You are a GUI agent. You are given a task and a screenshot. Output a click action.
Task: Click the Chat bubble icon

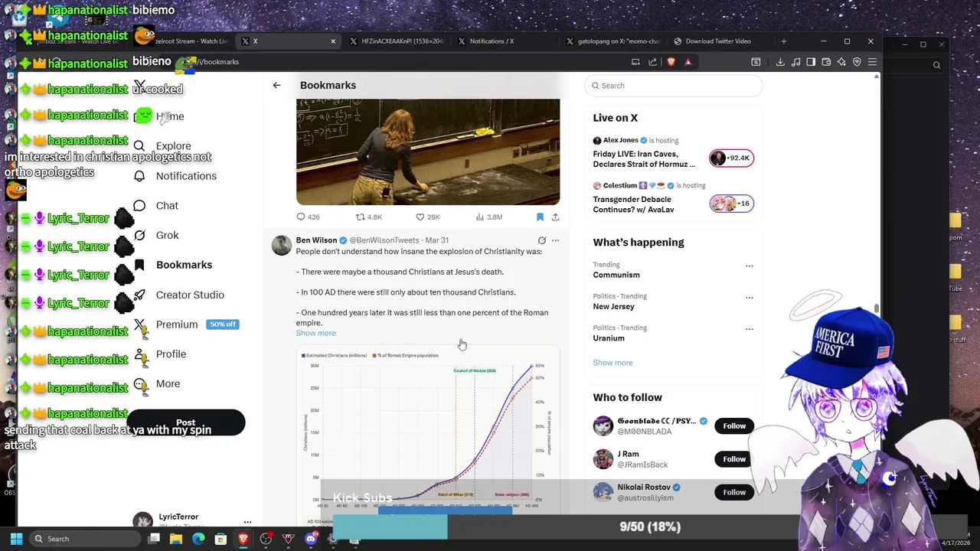139,206
